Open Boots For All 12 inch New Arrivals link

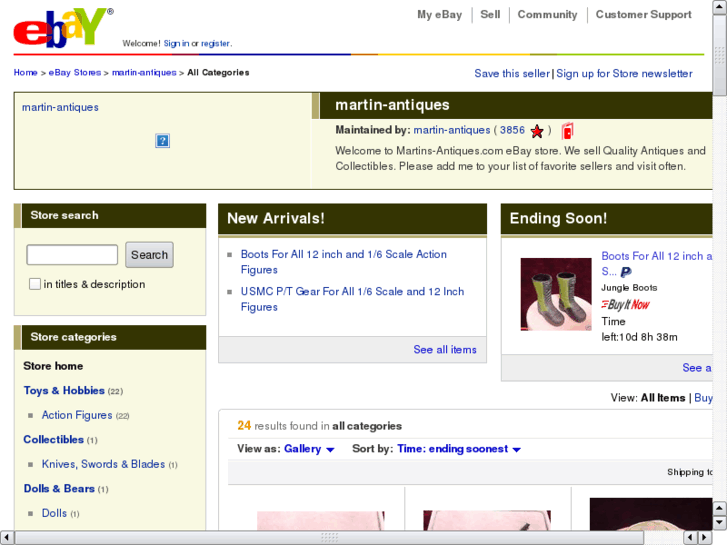[x=344, y=262]
